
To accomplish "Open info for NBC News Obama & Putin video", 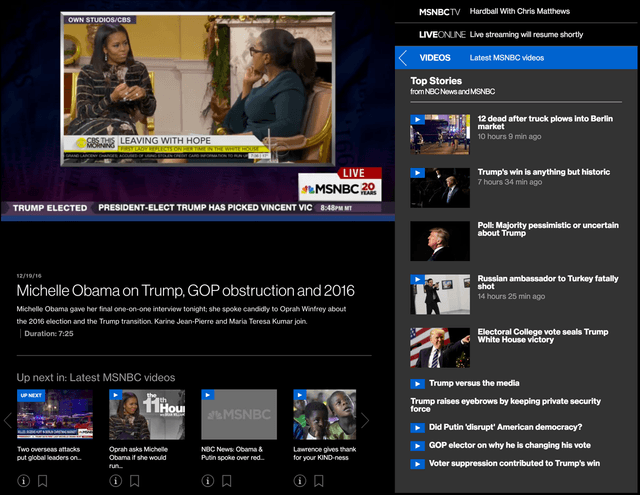I will (x=208, y=481).
